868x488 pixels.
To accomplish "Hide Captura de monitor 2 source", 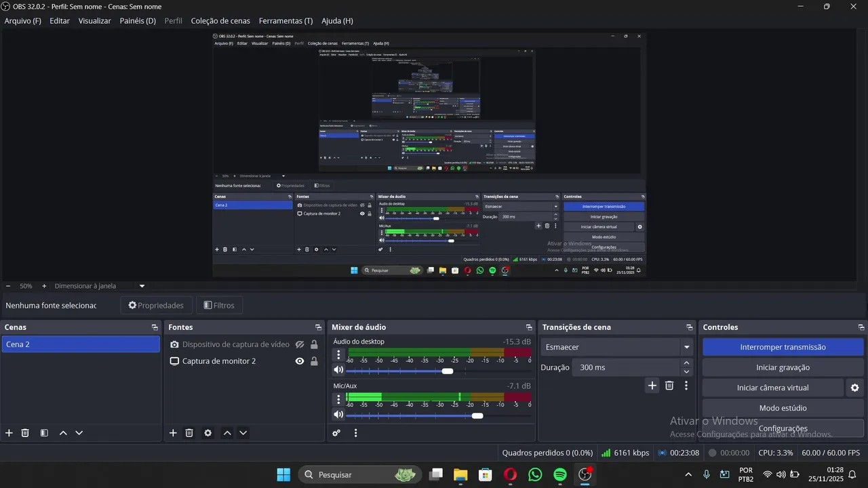I will click(300, 361).
